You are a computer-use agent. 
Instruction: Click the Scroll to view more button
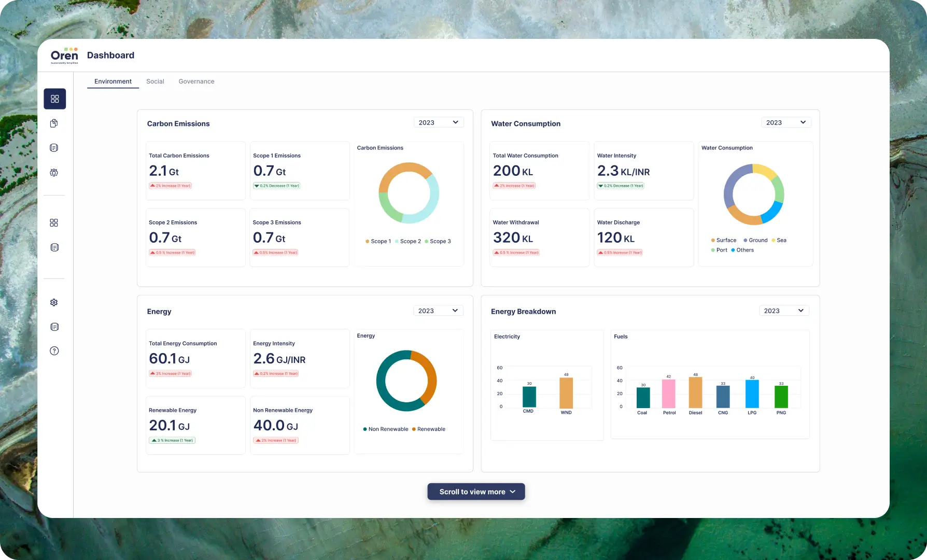click(475, 491)
